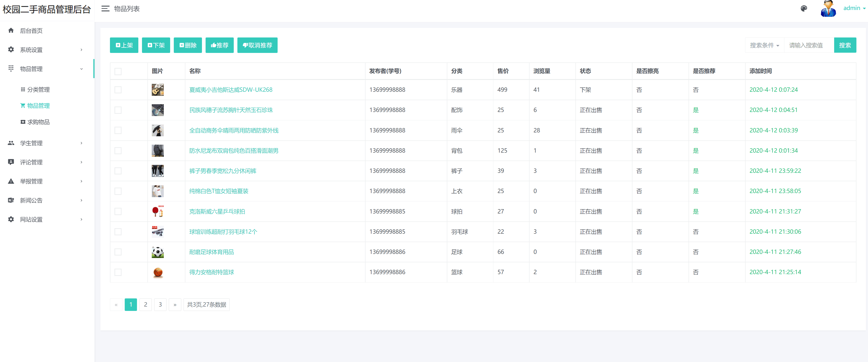
Task: Click the 取消推荐 button
Action: 257,45
